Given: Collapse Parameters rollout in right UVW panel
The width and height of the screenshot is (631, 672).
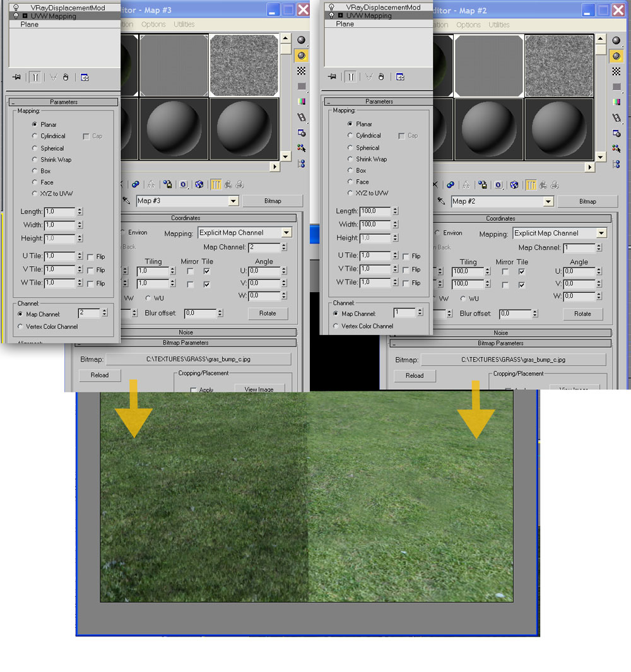Looking at the screenshot, I should (x=379, y=102).
